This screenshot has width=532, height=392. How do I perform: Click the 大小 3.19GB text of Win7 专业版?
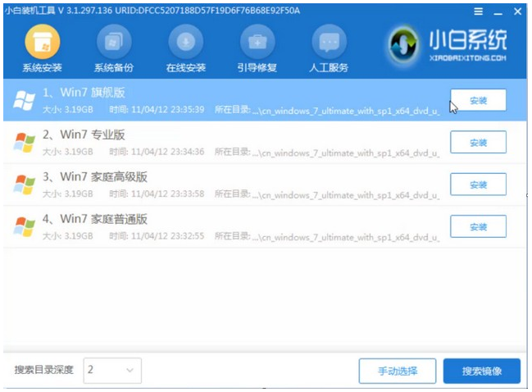68,152
